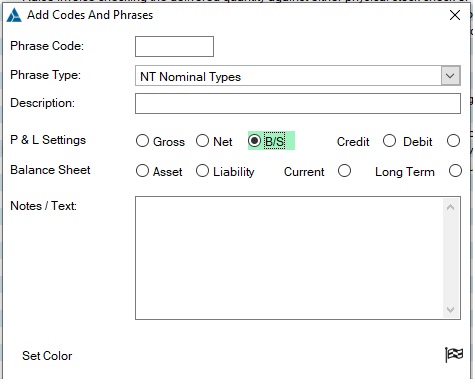This screenshot has width=475, height=384.
Task: Select the Gross radio button
Action: click(142, 141)
